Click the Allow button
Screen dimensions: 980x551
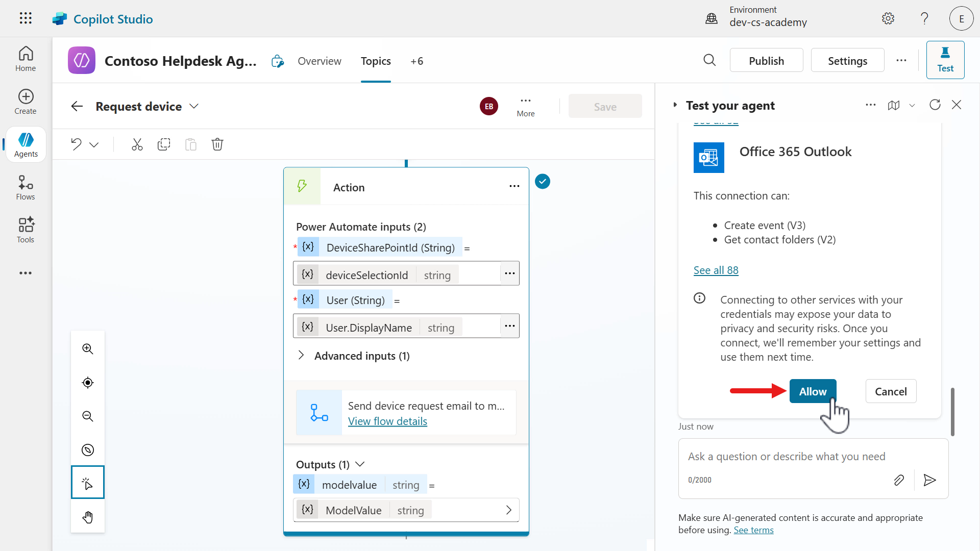click(x=813, y=391)
